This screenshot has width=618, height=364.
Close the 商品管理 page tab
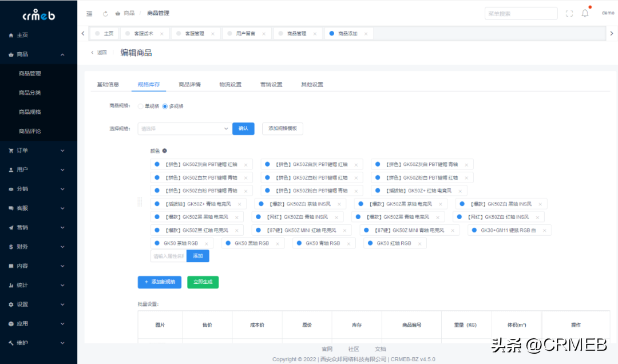[x=315, y=34]
